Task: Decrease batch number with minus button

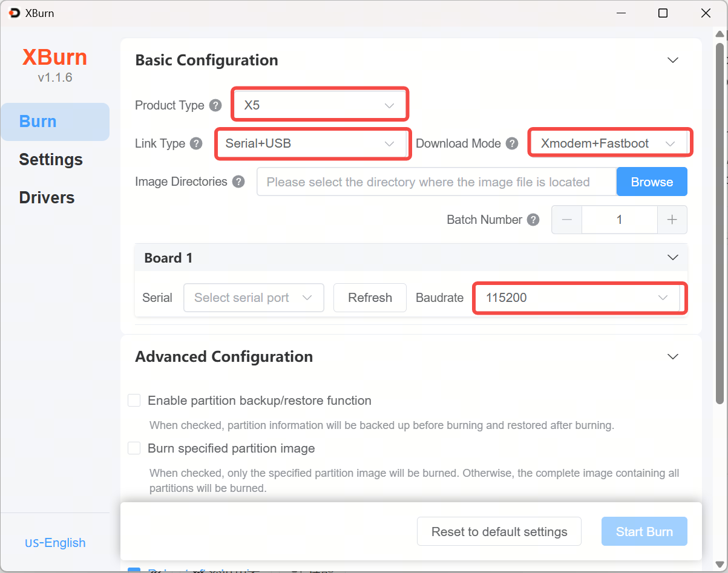Action: (x=567, y=220)
